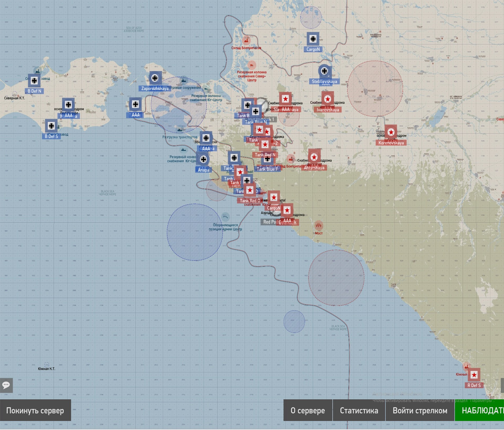Click the Мост bridge target icon
This screenshot has width=504, height=430.
(318, 225)
